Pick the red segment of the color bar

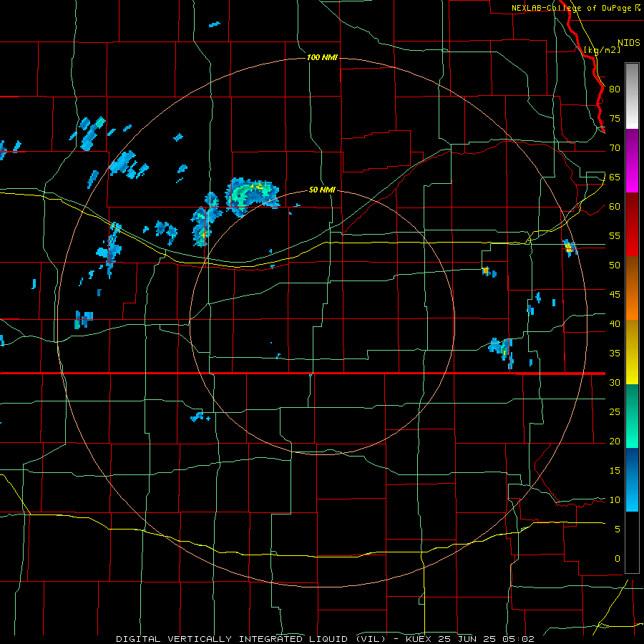point(632,225)
